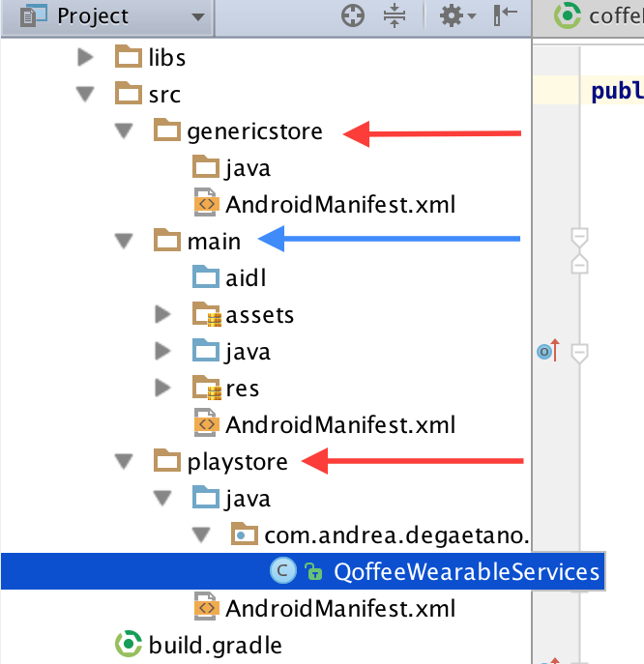Image resolution: width=644 pixels, height=664 pixels.
Task: Select the src folder icon
Action: pyautogui.click(x=129, y=93)
